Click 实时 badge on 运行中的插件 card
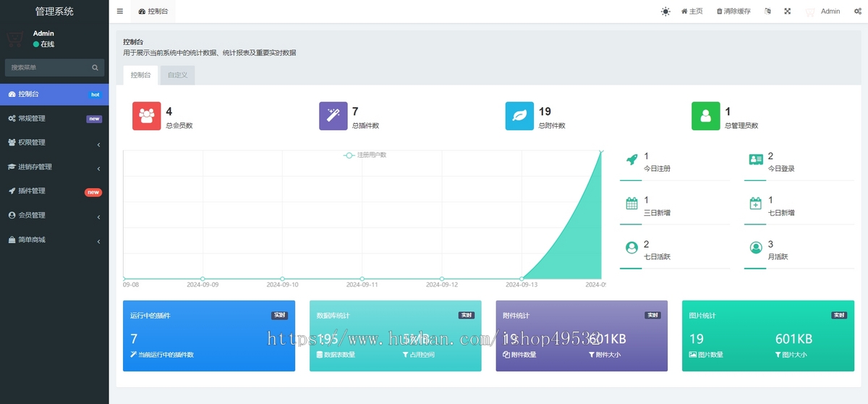This screenshot has width=868, height=404. pos(280,316)
